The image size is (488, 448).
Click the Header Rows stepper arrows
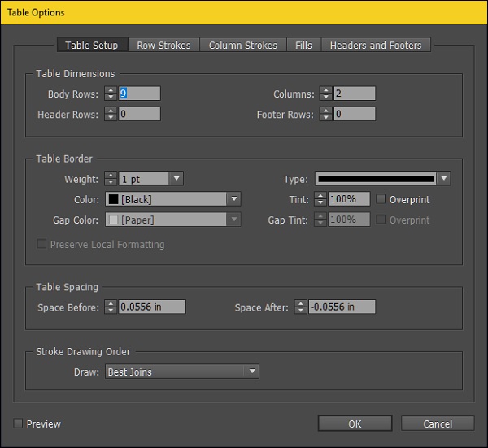point(111,115)
